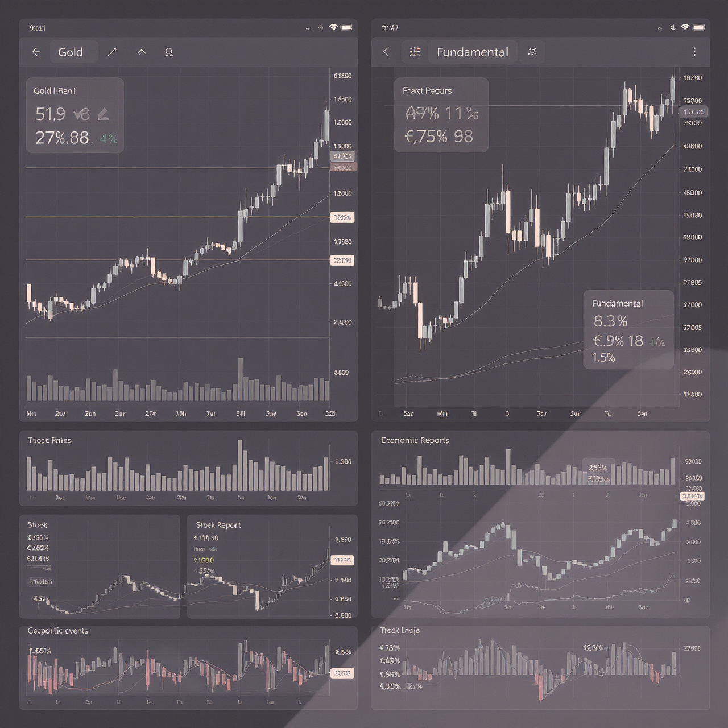Collapse the Gold toolbar with the up chevron
Screen dimensions: 728x728
pos(142,52)
